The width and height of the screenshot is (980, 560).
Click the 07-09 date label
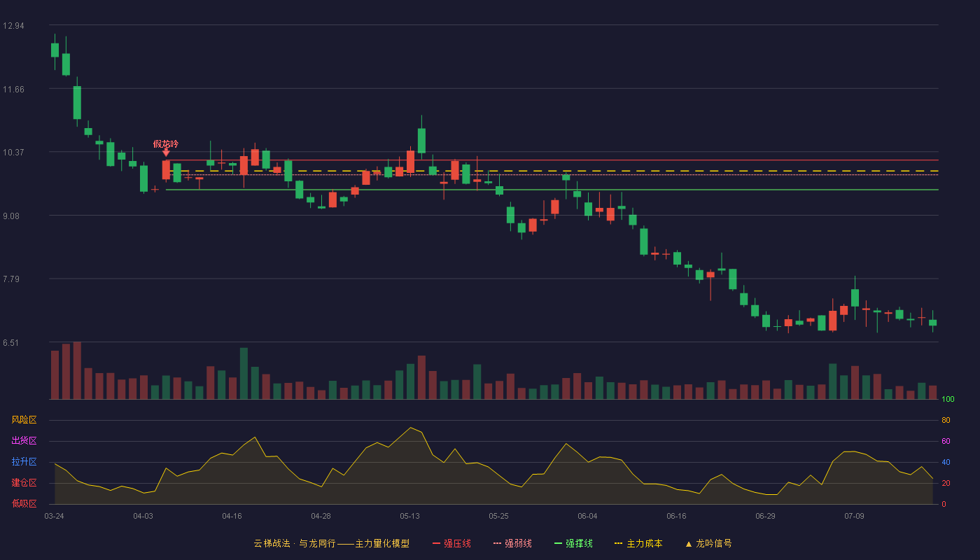point(854,516)
